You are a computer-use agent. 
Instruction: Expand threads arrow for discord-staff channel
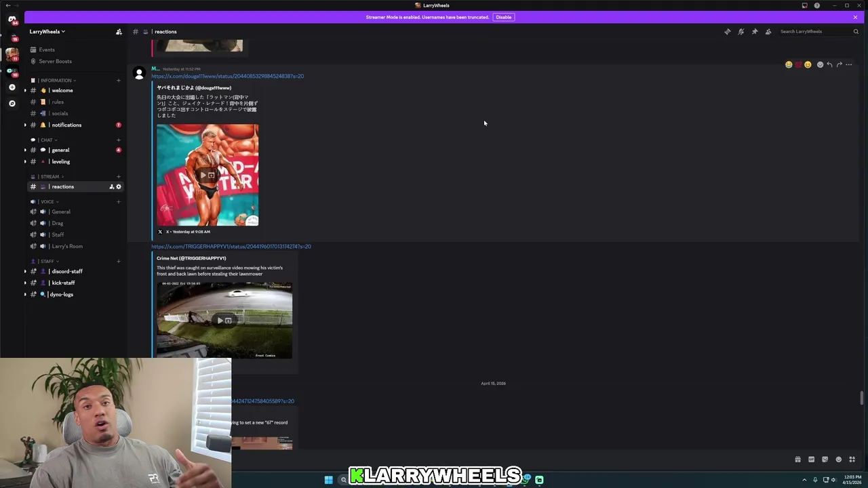pos(25,271)
